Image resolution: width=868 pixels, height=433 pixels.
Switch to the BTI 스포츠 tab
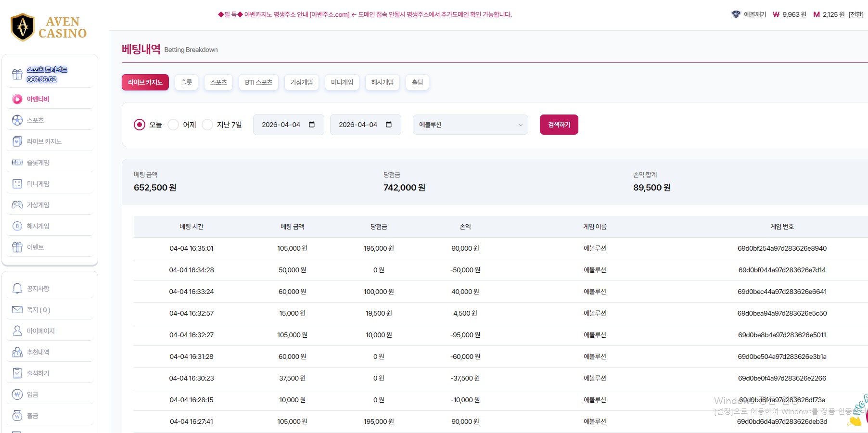[x=258, y=82]
